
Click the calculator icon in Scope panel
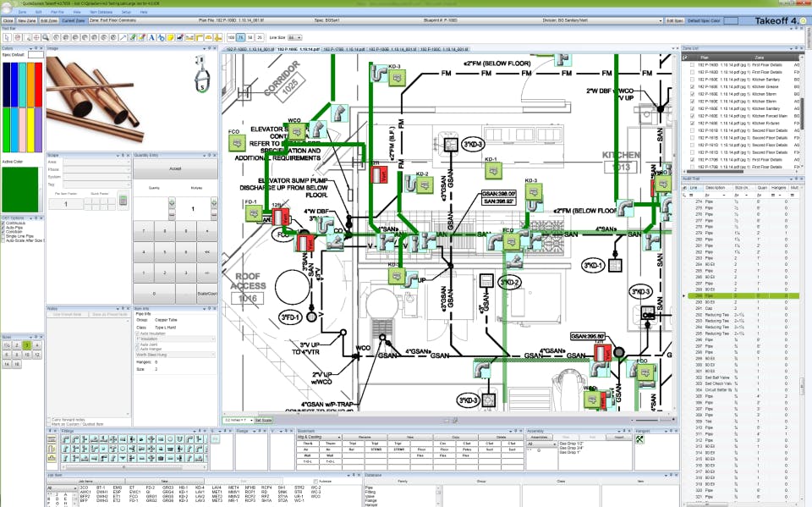tap(122, 200)
